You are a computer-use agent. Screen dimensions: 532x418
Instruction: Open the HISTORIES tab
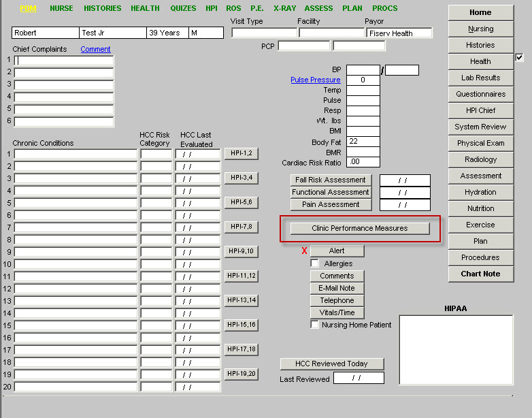(103, 8)
